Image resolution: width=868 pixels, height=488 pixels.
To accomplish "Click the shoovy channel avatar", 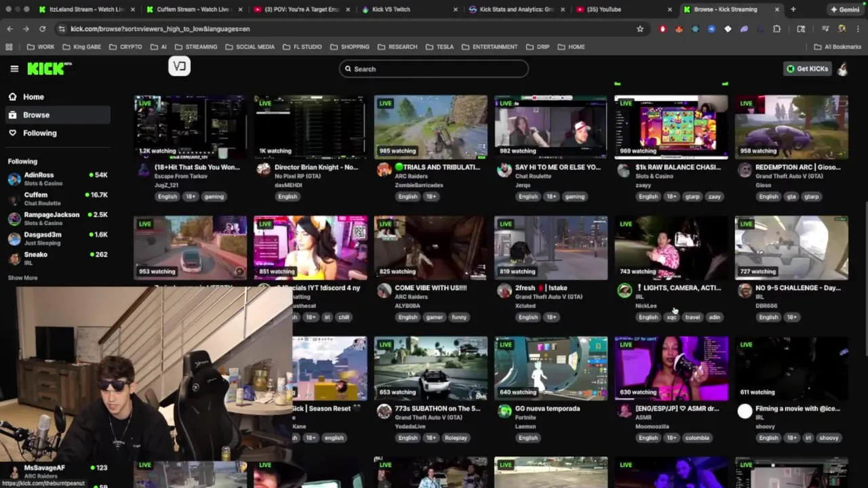I will click(x=745, y=411).
